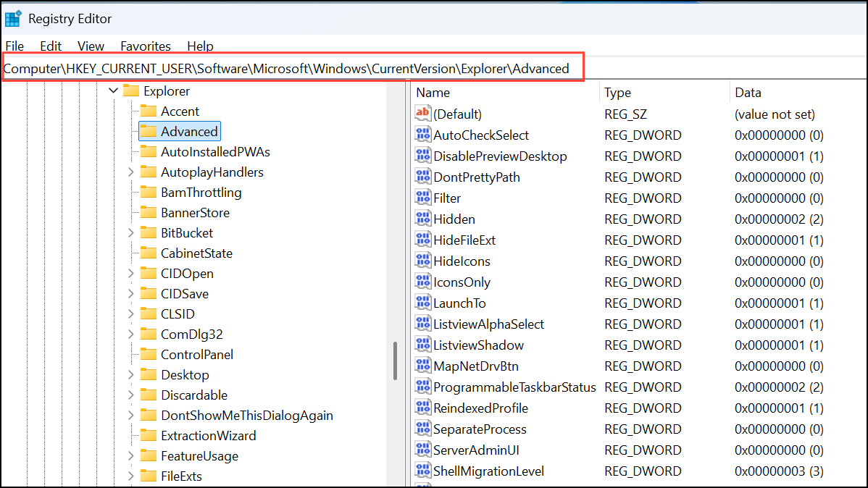868x488 pixels.
Task: Open the Favorites menu
Action: coord(146,46)
